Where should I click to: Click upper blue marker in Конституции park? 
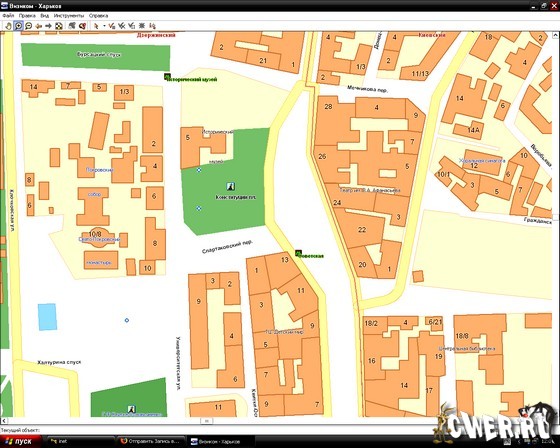click(199, 170)
